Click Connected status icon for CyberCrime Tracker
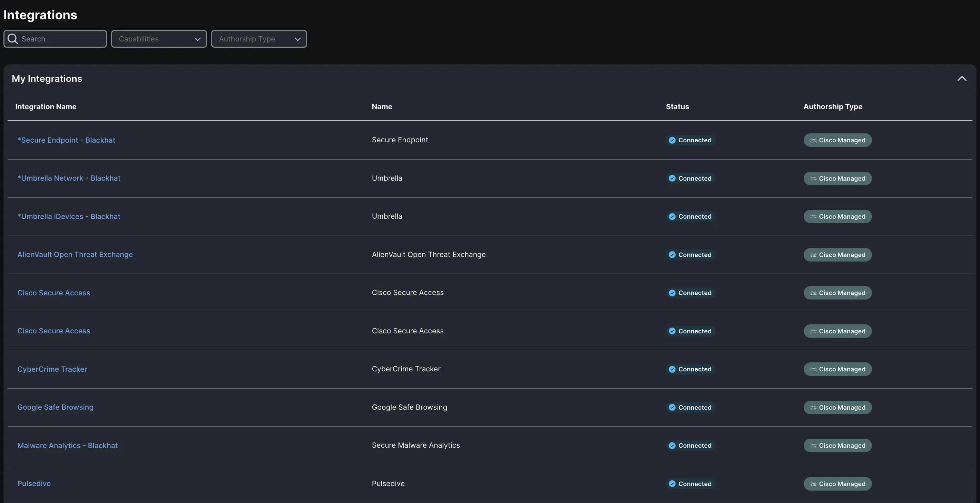Image resolution: width=980 pixels, height=503 pixels. coord(672,369)
